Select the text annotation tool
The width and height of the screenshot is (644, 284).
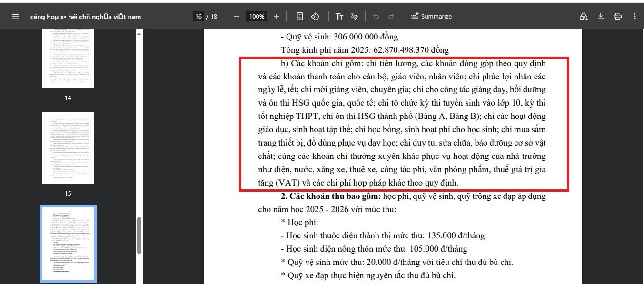pos(339,16)
